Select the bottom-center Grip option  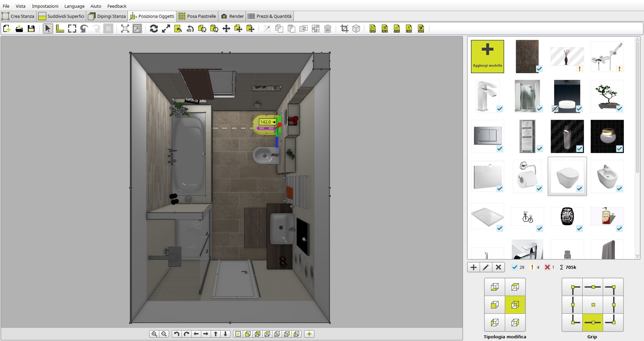593,323
